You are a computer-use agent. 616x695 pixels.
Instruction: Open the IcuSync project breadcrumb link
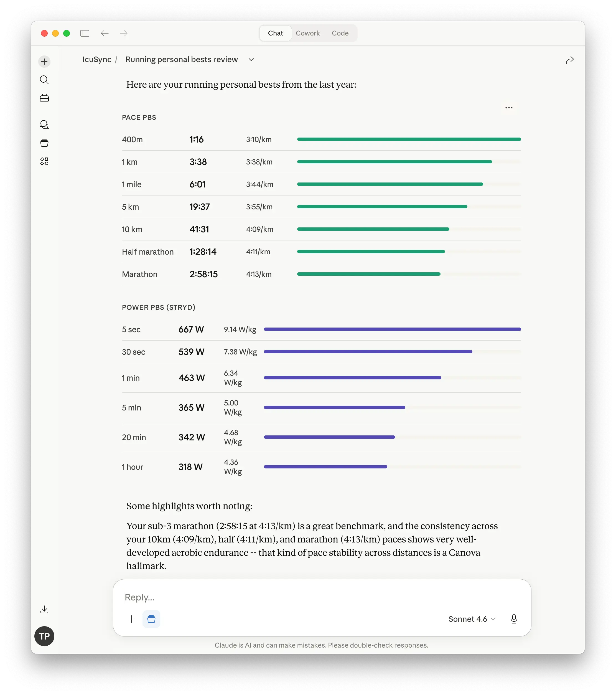[96, 60]
